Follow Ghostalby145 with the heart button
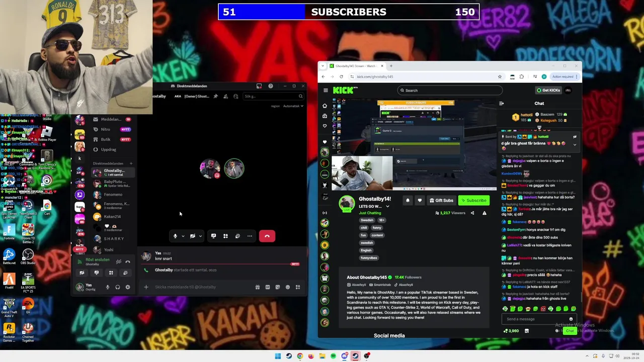 click(420, 200)
